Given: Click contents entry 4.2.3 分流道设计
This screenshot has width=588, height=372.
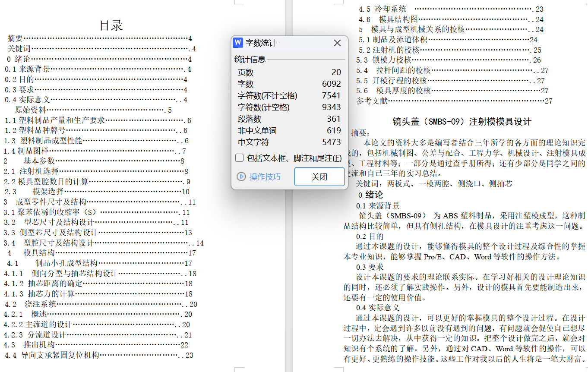Looking at the screenshot, I should [x=98, y=335].
